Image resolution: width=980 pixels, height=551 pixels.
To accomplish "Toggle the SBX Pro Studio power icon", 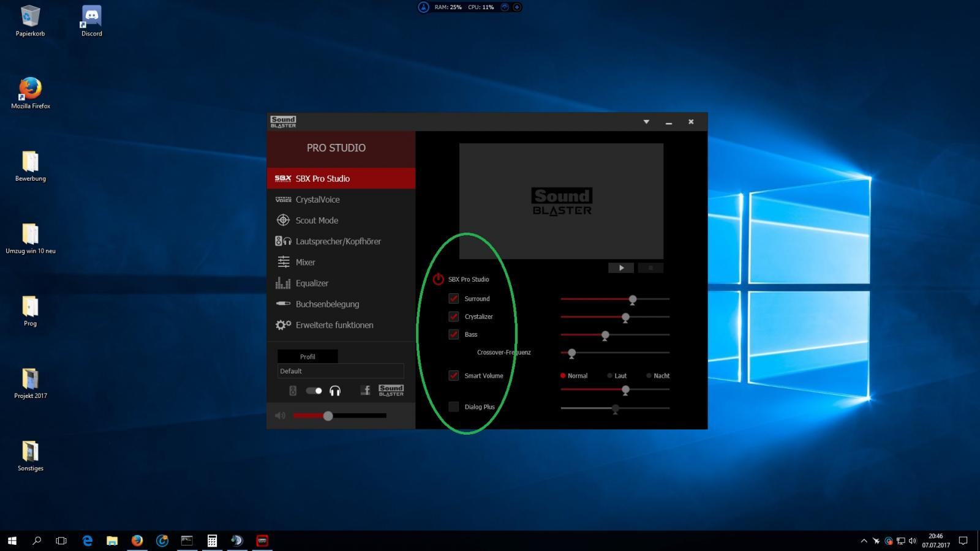I will tap(438, 279).
